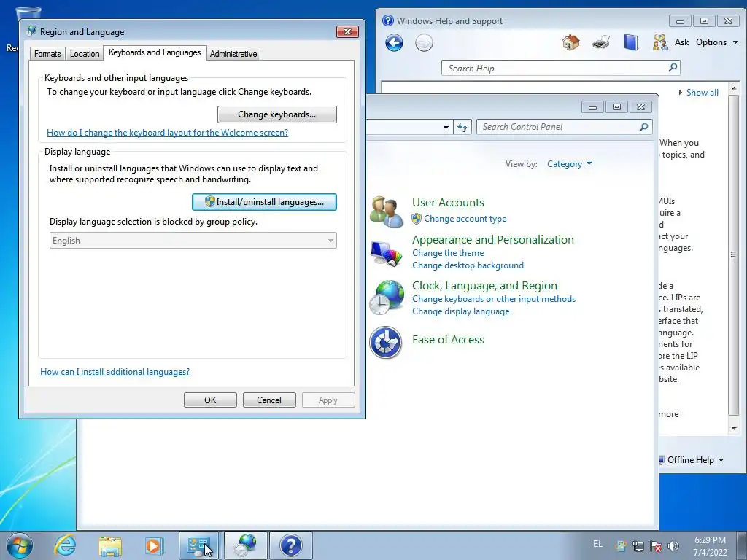Click the Appearance and Personalization icon
Screen dimensions: 747x560
point(387,253)
